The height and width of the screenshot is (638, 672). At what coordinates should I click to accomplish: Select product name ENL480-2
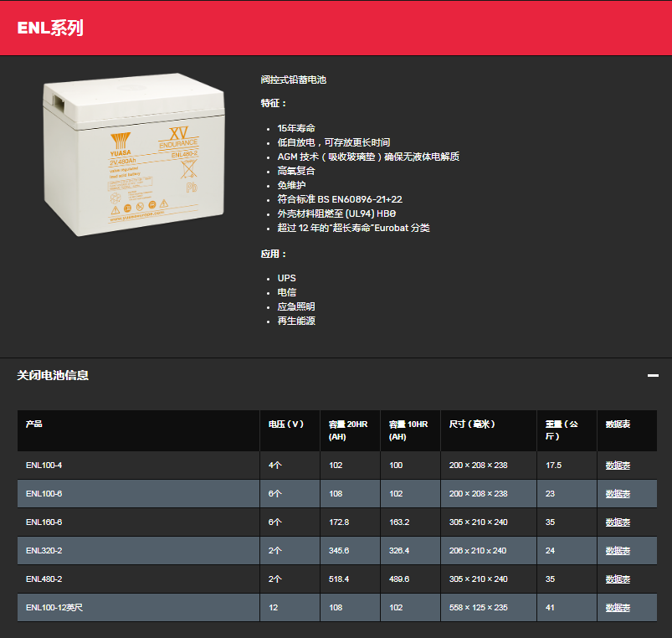44,579
